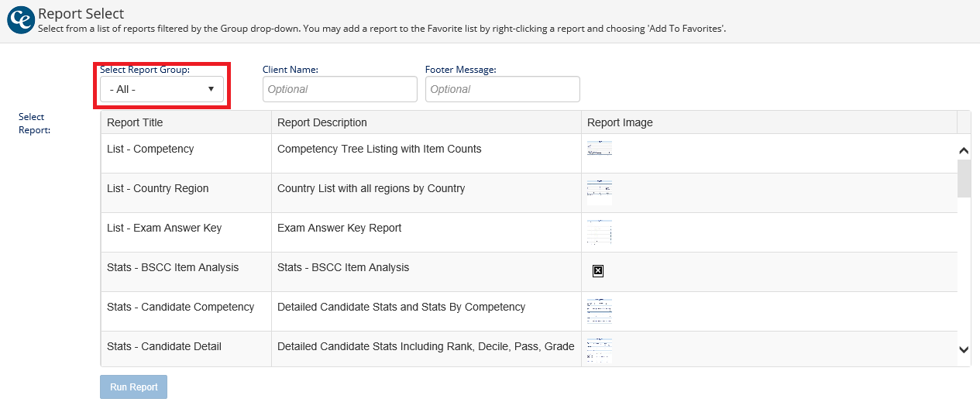View the Candidate Competency report image thumbnail
This screenshot has height=409, width=980.
599,311
